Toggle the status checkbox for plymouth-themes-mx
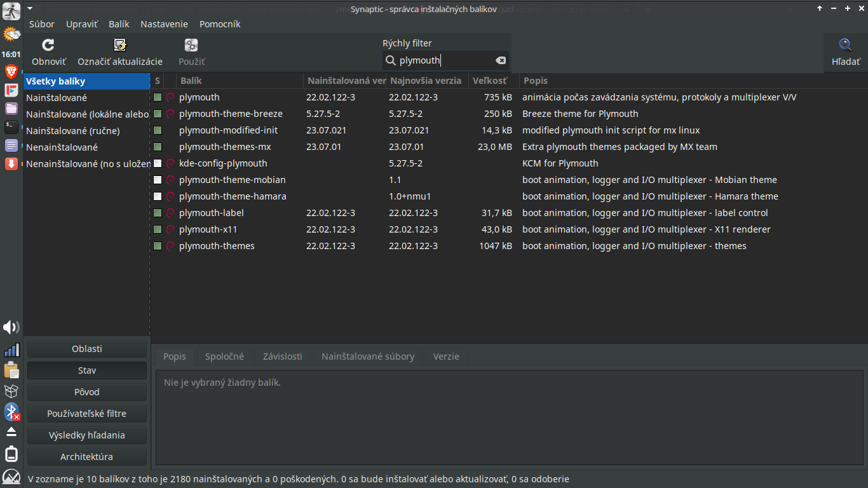The width and height of the screenshot is (868, 488). pyautogui.click(x=158, y=147)
